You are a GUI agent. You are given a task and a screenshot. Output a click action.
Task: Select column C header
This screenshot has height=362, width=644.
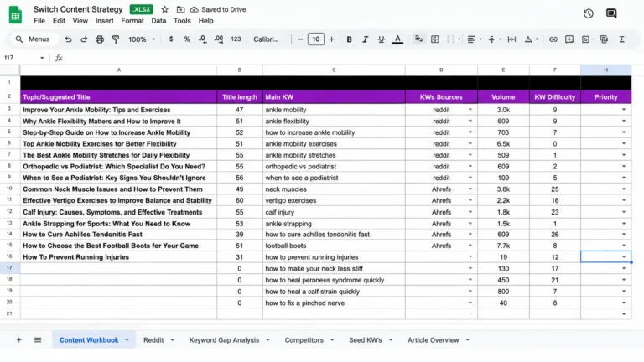coord(334,70)
